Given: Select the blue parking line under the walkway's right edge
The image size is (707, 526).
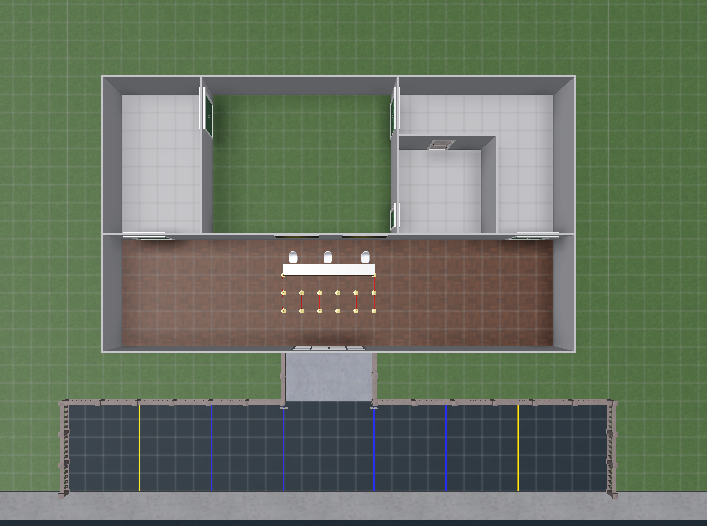Looking at the screenshot, I should coord(374,448).
